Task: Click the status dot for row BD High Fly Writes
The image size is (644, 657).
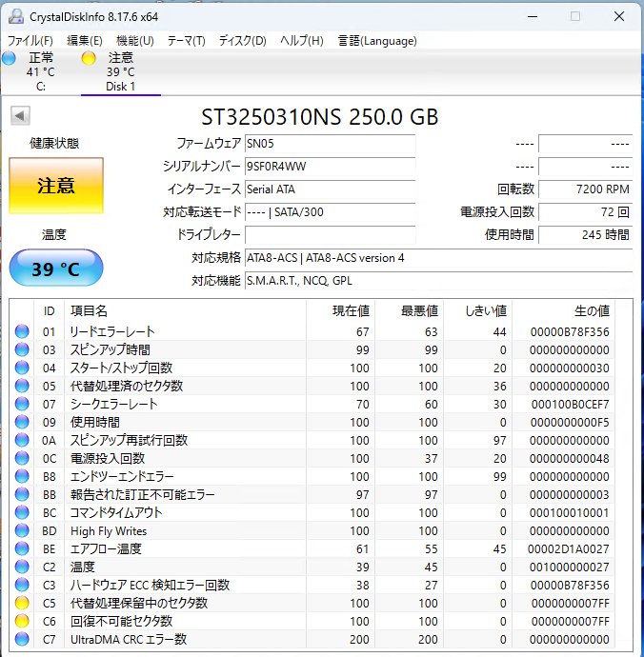Action: click(x=22, y=530)
